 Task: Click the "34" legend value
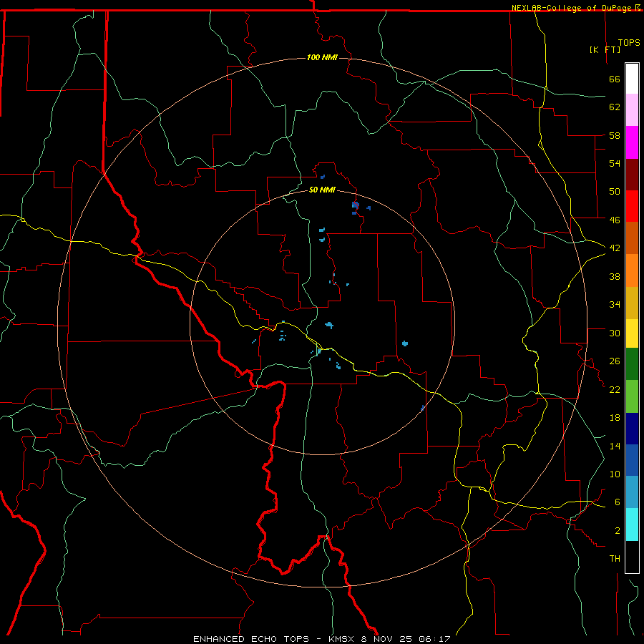[615, 305]
